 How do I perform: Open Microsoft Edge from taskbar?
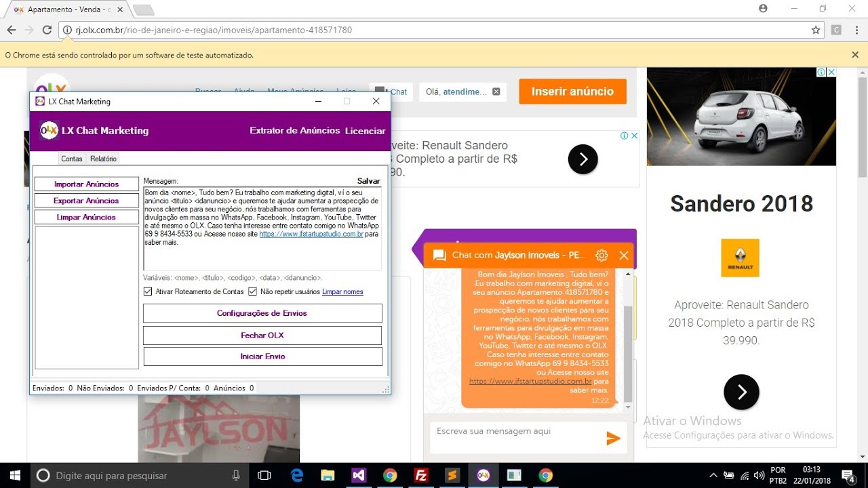tap(296, 476)
